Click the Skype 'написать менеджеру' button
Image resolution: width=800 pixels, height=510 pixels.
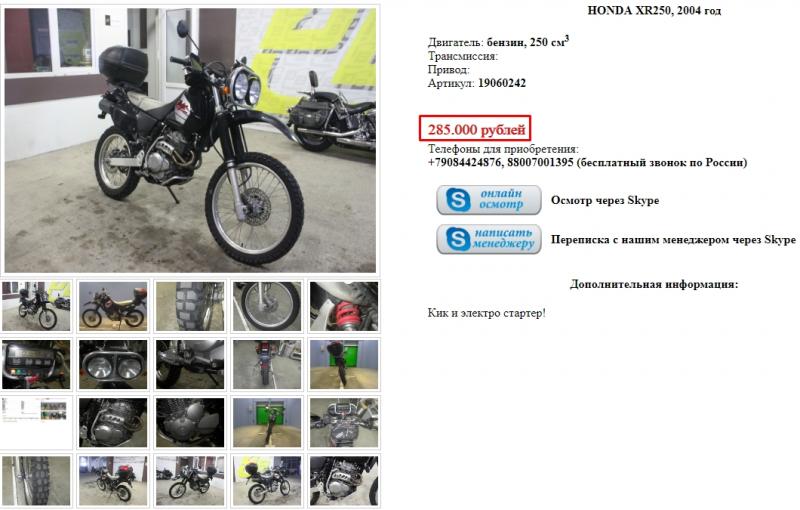pyautogui.click(x=489, y=239)
